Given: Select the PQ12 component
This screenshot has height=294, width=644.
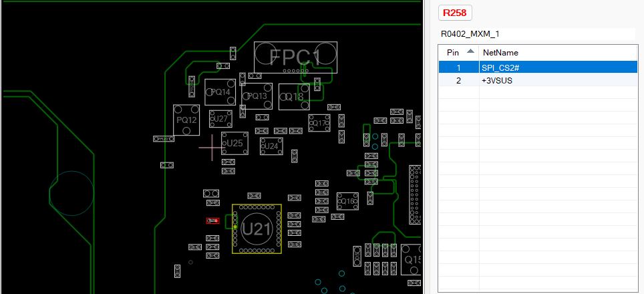Looking at the screenshot, I should pos(186,120).
